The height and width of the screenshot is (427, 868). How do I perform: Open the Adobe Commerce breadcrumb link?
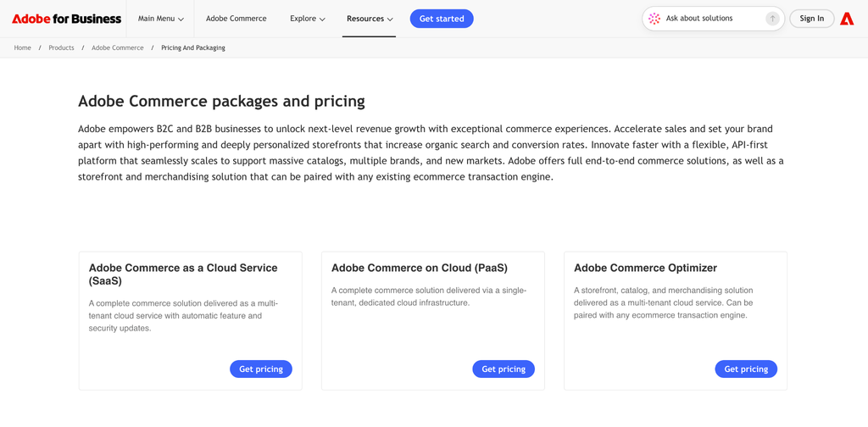coord(117,48)
